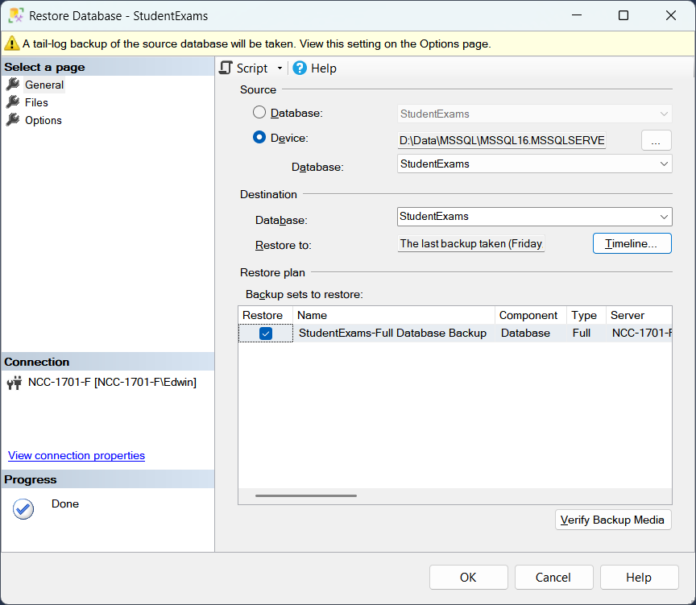Image resolution: width=696 pixels, height=605 pixels.
Task: Click the Script icon in toolbar
Action: (x=226, y=68)
